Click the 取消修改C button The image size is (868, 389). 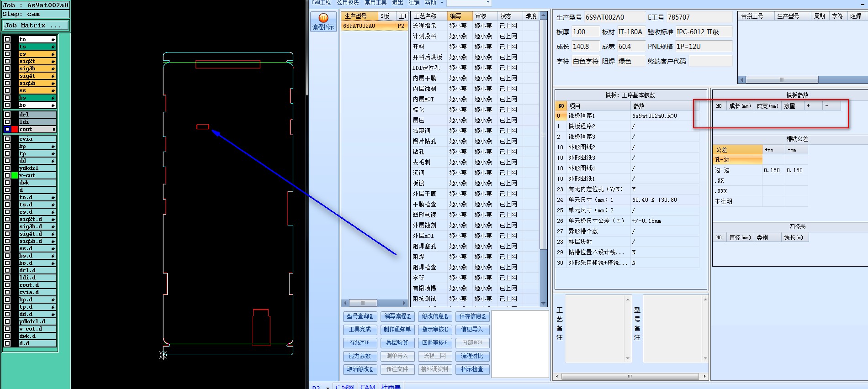360,369
